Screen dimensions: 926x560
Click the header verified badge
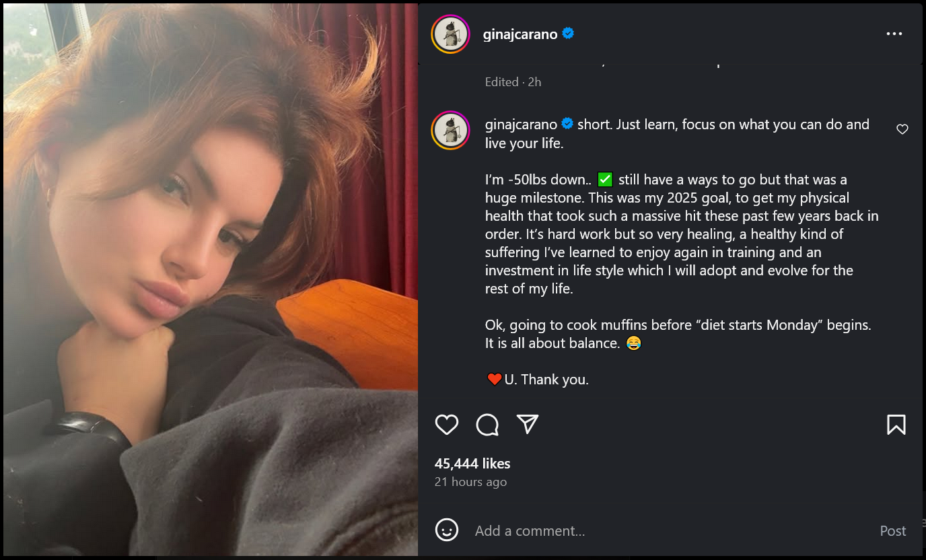568,34
